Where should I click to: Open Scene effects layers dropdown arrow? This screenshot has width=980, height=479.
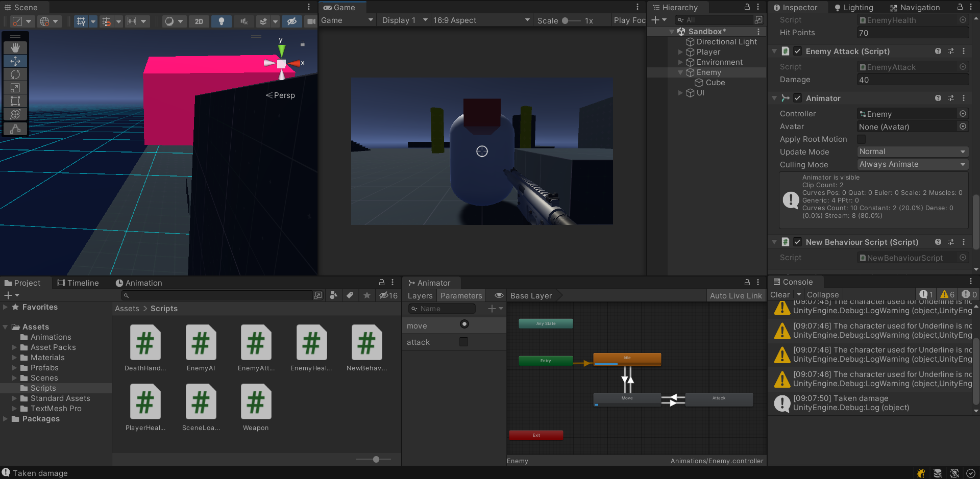tap(275, 21)
